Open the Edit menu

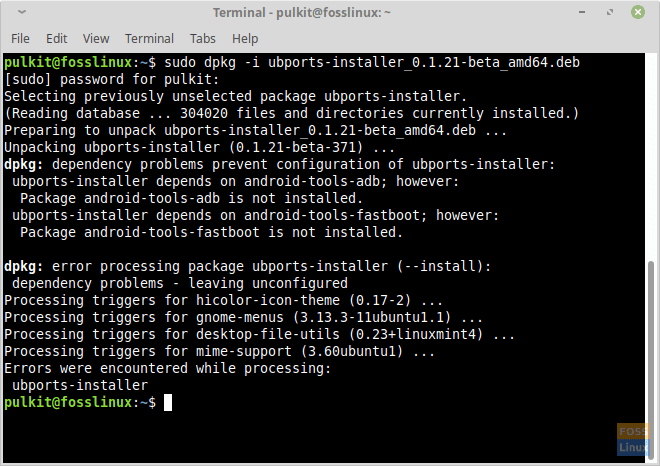tap(57, 39)
